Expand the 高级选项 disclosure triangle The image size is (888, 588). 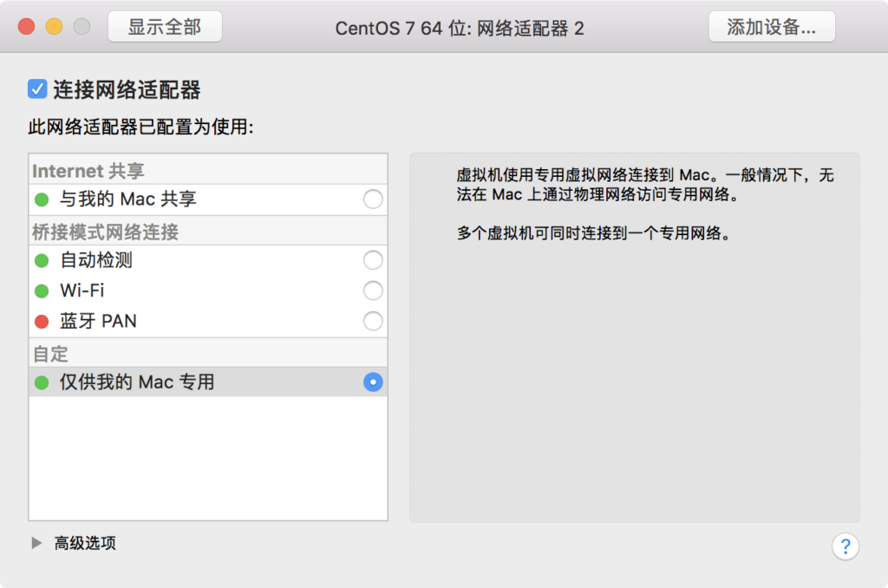pyautogui.click(x=36, y=543)
